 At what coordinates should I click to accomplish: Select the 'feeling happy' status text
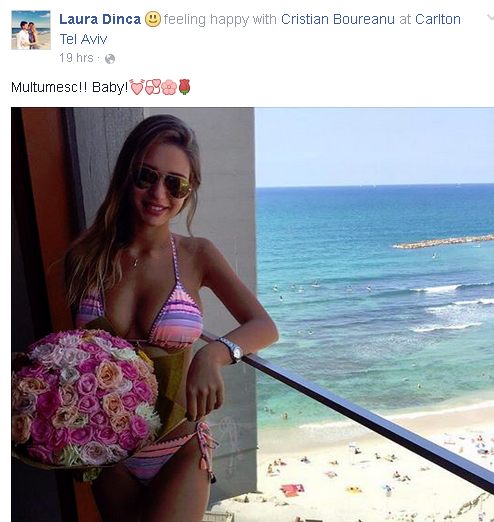tap(206, 19)
